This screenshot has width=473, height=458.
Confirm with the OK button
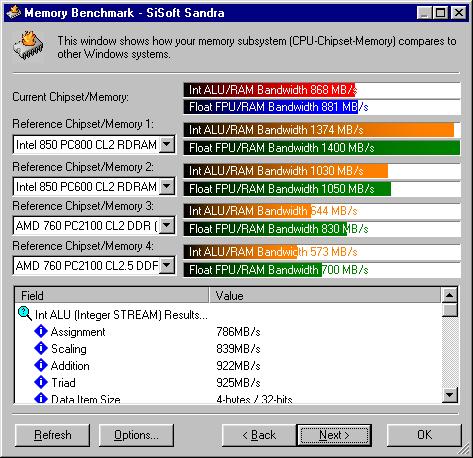pos(424,435)
